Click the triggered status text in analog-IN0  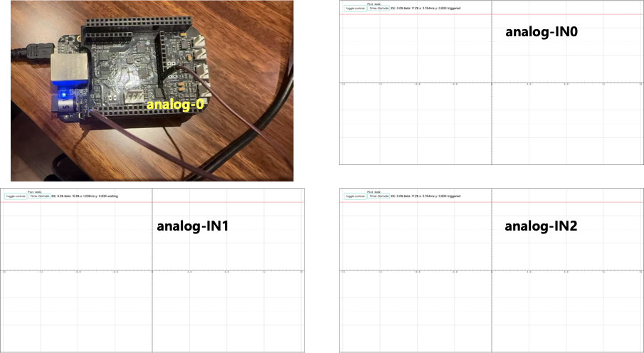click(x=452, y=9)
